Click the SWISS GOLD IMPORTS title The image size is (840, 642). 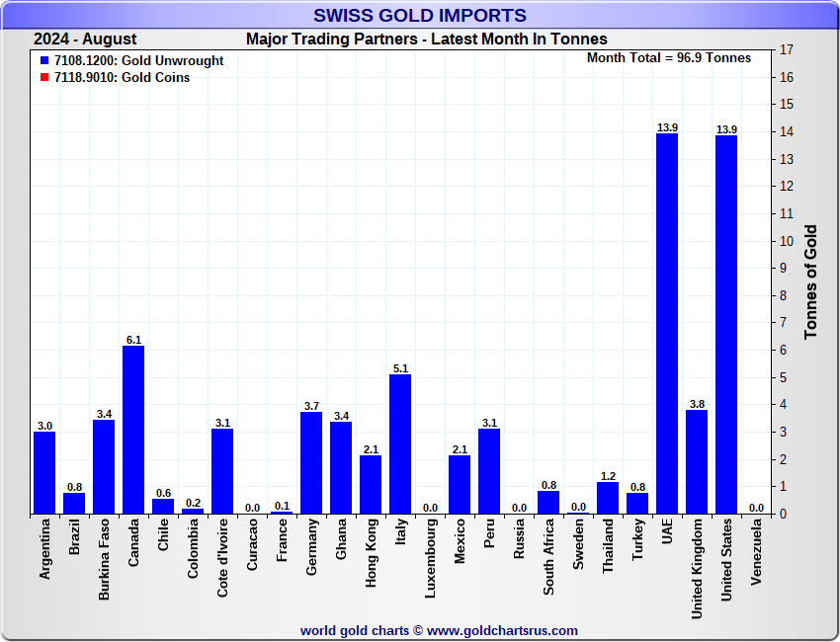tap(419, 16)
